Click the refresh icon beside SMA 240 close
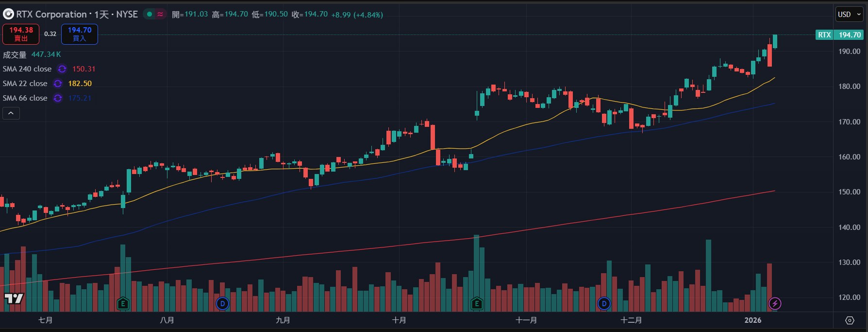Viewport: 868px width, 332px height. point(62,69)
